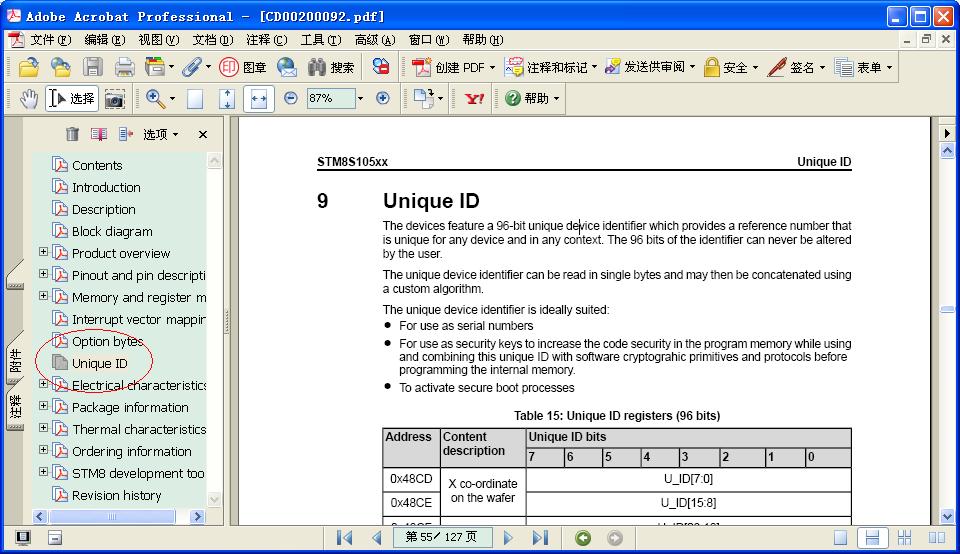This screenshot has width=960, height=554.
Task: Open the Contents bookmark
Action: tap(97, 165)
